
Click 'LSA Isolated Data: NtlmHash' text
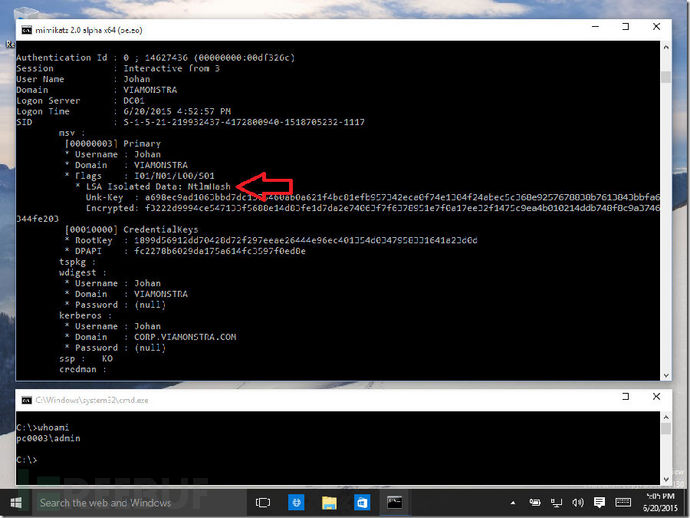tap(158, 187)
